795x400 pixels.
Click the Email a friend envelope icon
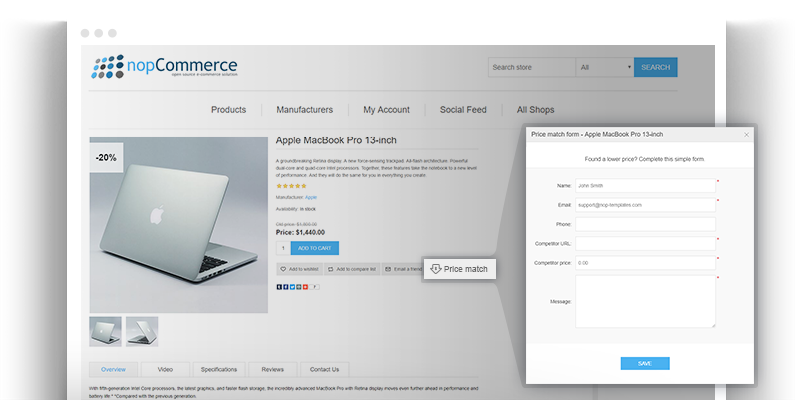(388, 269)
